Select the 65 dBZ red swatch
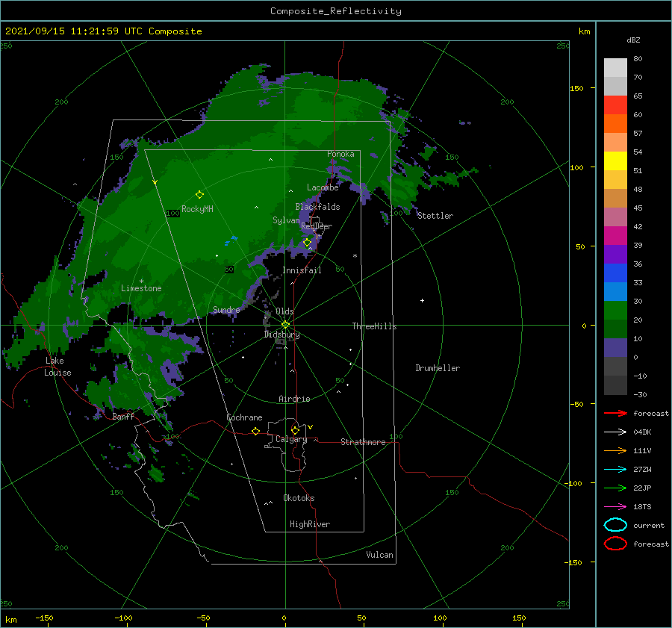The height and width of the screenshot is (628, 672). tap(615, 105)
